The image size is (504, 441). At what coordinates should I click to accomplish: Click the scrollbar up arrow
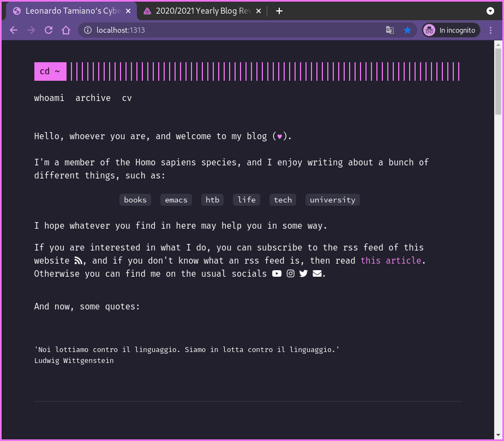click(498, 44)
